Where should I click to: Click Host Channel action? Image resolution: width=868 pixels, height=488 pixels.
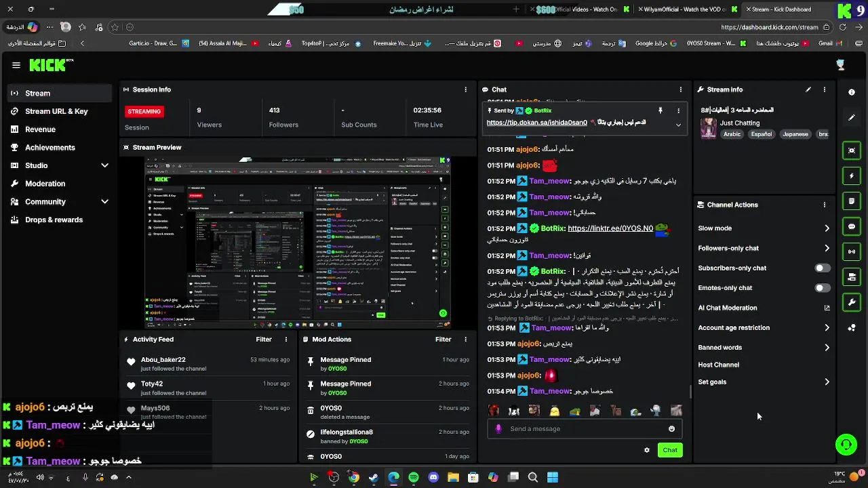(x=718, y=365)
